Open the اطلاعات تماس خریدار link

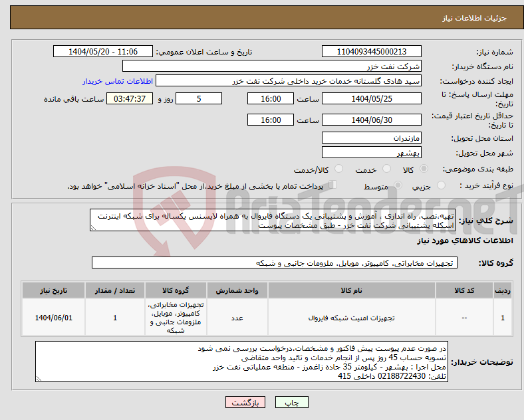pos(118,81)
